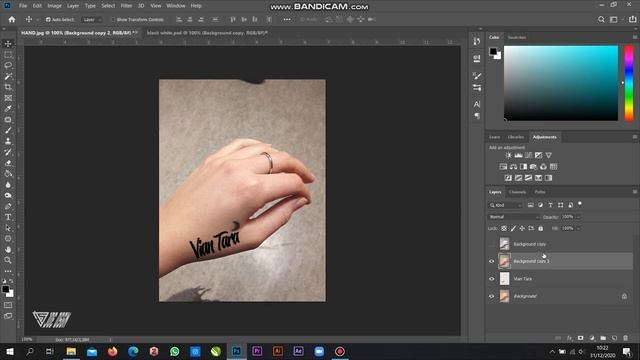Select the Brush tool

click(8, 131)
